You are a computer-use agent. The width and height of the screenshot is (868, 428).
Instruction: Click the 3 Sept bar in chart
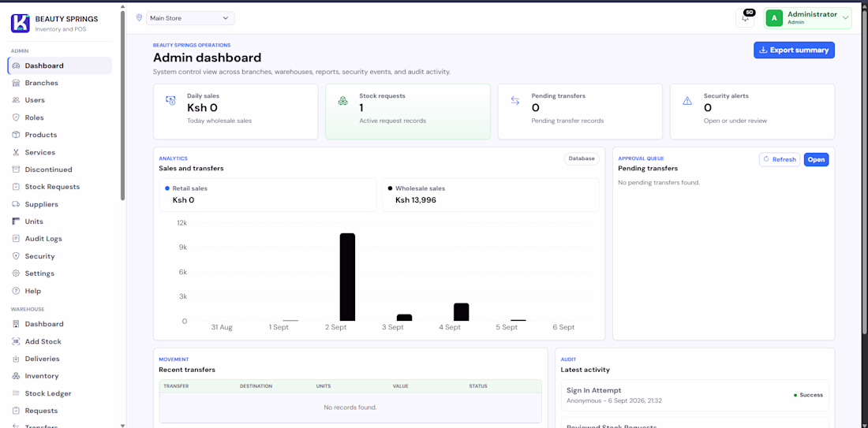point(404,318)
